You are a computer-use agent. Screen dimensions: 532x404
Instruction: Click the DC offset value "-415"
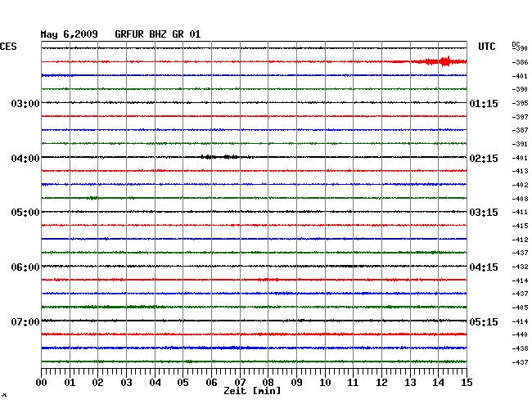[520, 226]
